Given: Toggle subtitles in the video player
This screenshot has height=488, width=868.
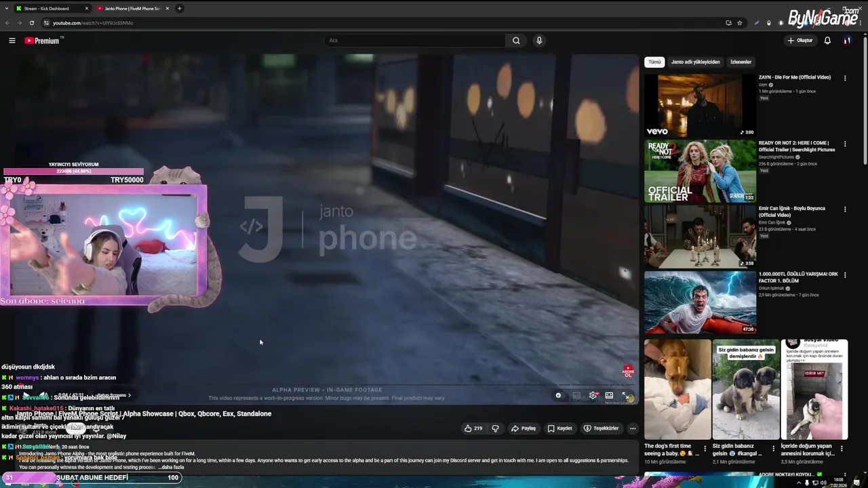Looking at the screenshot, I should tap(576, 396).
